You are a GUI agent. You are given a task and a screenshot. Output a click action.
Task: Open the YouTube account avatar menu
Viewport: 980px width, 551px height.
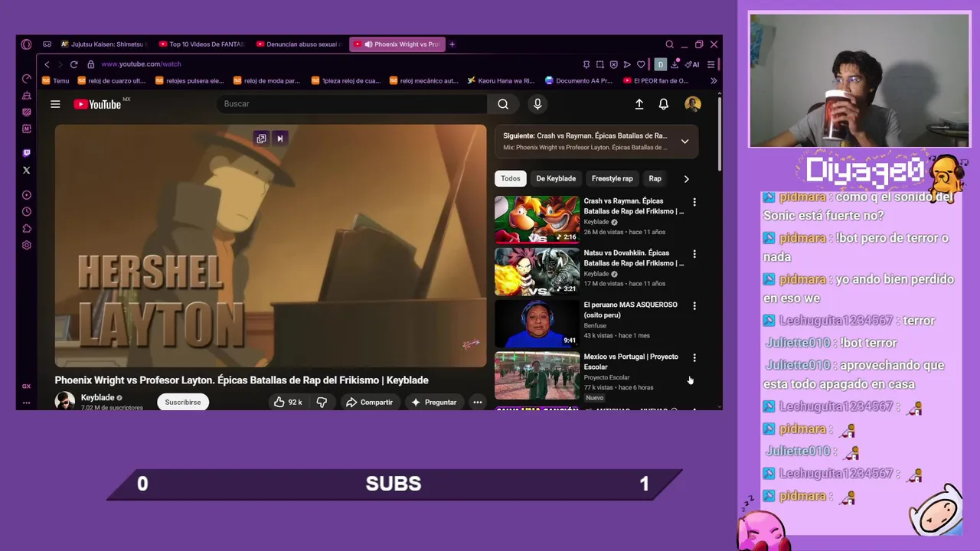693,104
